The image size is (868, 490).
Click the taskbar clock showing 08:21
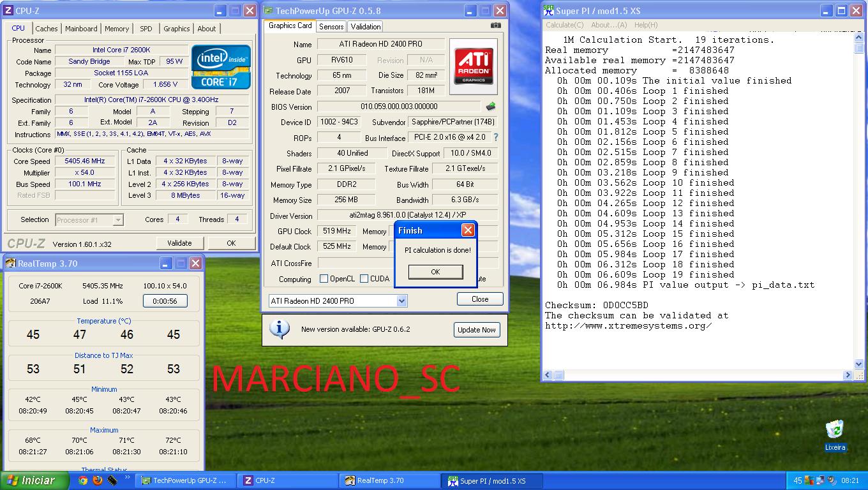(849, 481)
